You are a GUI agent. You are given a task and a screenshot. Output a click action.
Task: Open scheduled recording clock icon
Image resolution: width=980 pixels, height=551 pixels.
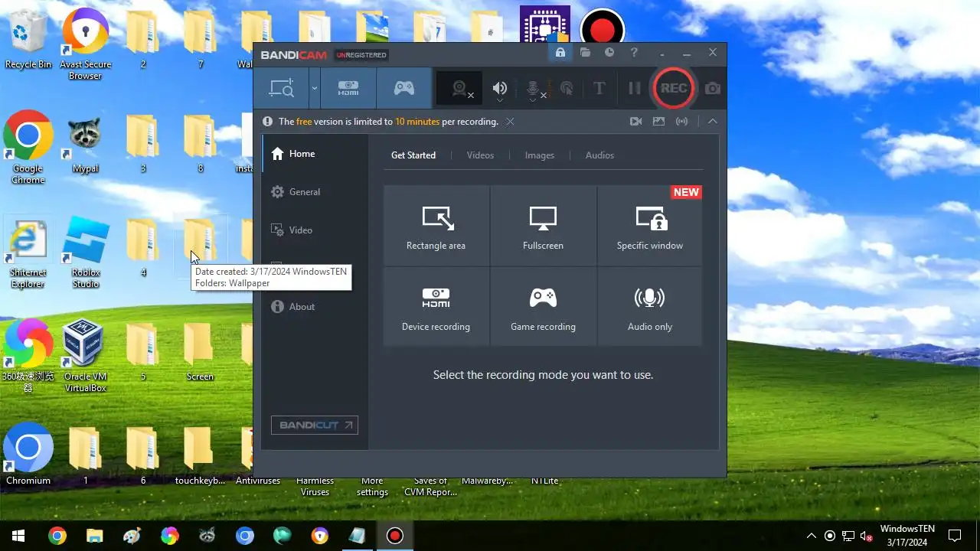tap(609, 53)
